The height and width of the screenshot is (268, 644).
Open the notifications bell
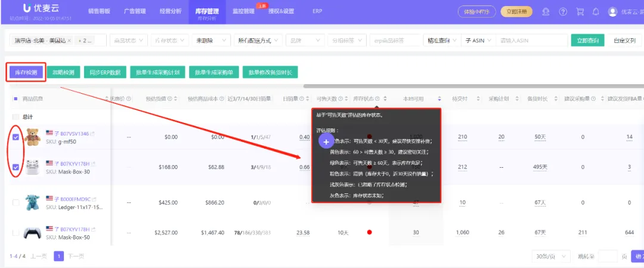click(x=595, y=11)
